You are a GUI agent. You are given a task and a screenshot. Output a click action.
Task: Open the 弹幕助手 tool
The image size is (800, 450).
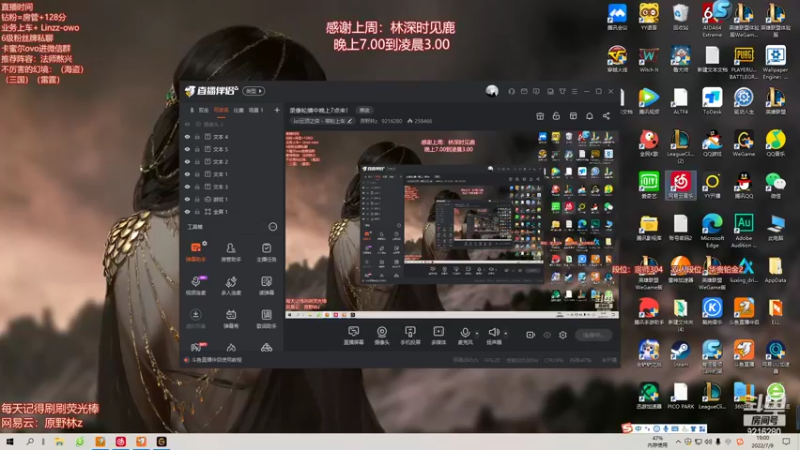(x=195, y=252)
